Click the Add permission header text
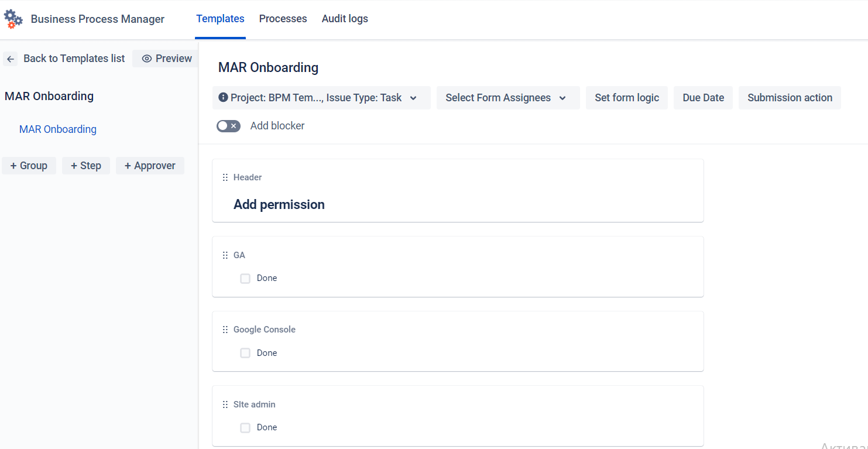 (x=279, y=204)
